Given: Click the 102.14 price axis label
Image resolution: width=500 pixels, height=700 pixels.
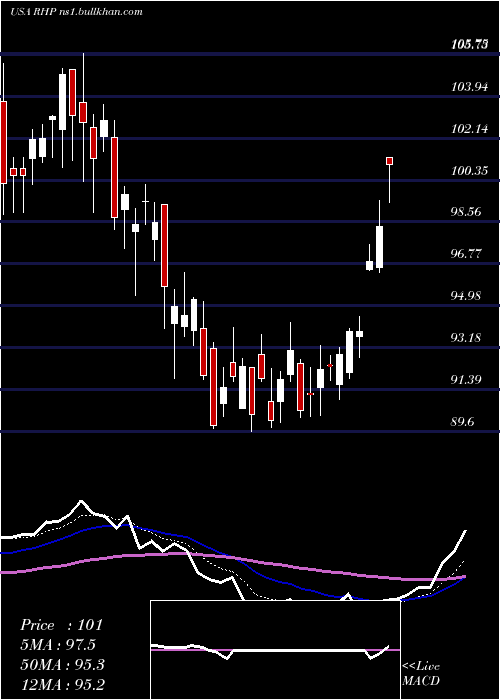Looking at the screenshot, I should pos(469,129).
